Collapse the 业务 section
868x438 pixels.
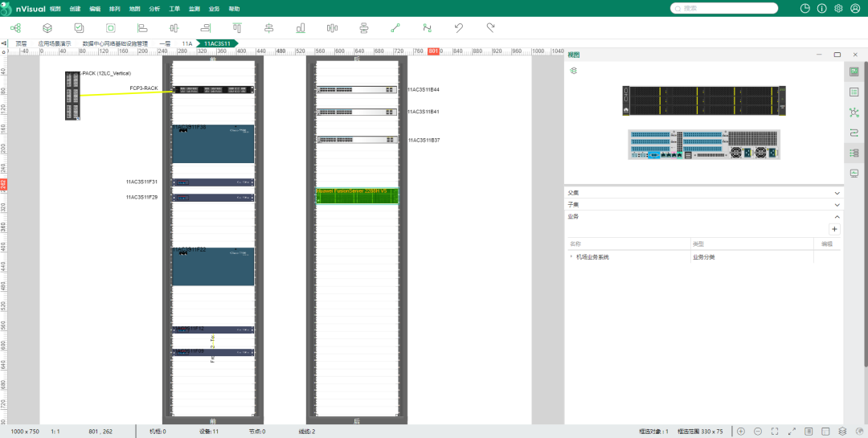(x=837, y=216)
